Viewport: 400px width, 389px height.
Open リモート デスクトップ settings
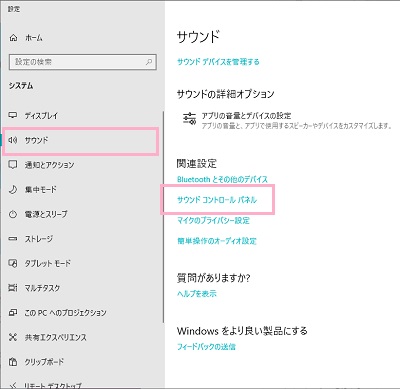coord(53,386)
